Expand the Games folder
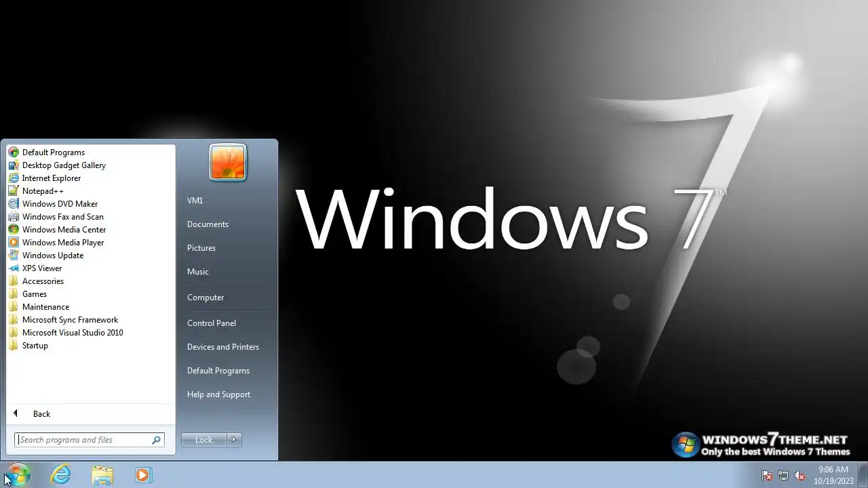This screenshot has width=868, height=488. (x=34, y=294)
